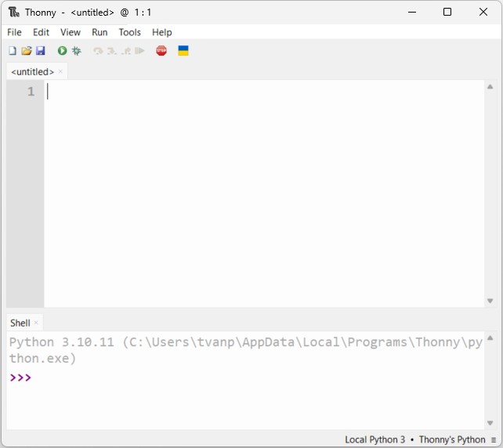
Task: Create a new file with the New icon
Action: [13, 51]
